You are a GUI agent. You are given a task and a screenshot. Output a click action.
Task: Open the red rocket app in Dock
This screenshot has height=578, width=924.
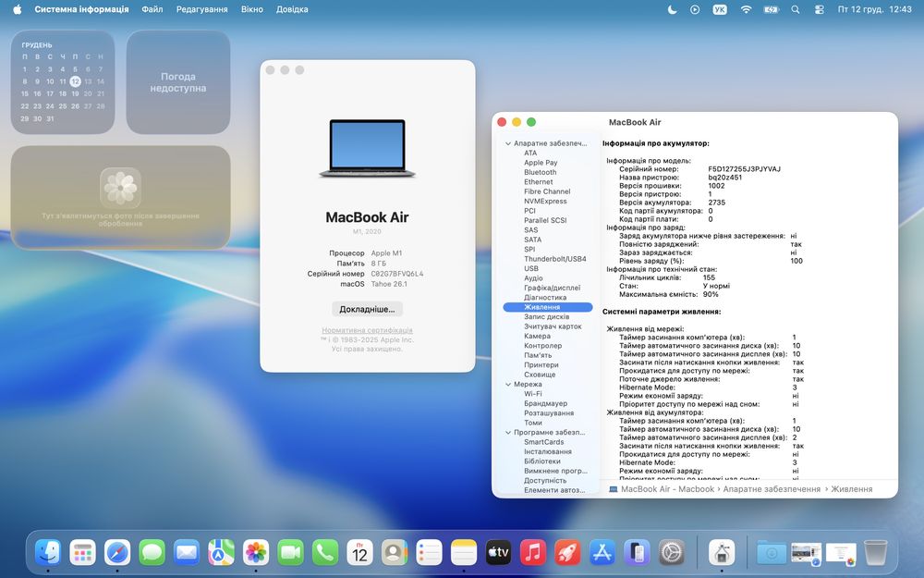(567, 553)
